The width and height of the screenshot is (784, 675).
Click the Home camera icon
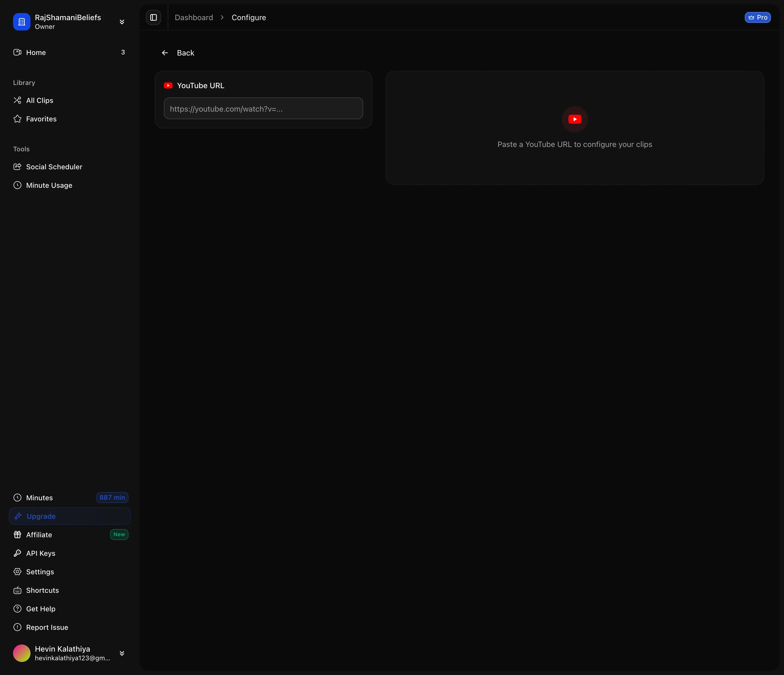click(17, 52)
